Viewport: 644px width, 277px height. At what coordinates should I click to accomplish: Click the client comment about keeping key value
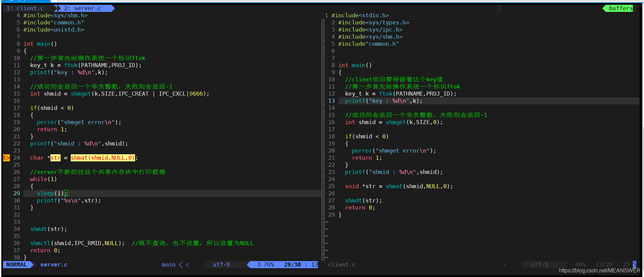394,79
